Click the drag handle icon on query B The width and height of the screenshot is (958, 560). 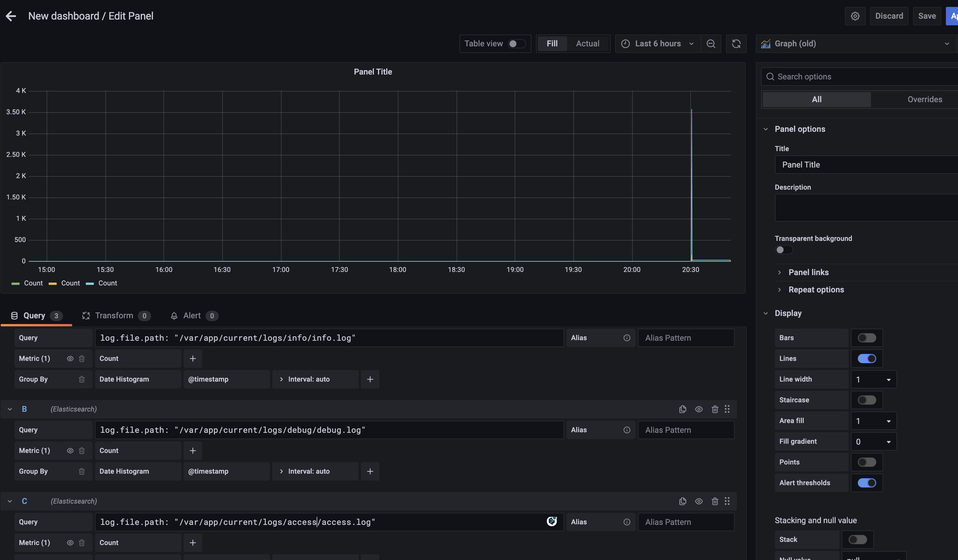tap(727, 409)
